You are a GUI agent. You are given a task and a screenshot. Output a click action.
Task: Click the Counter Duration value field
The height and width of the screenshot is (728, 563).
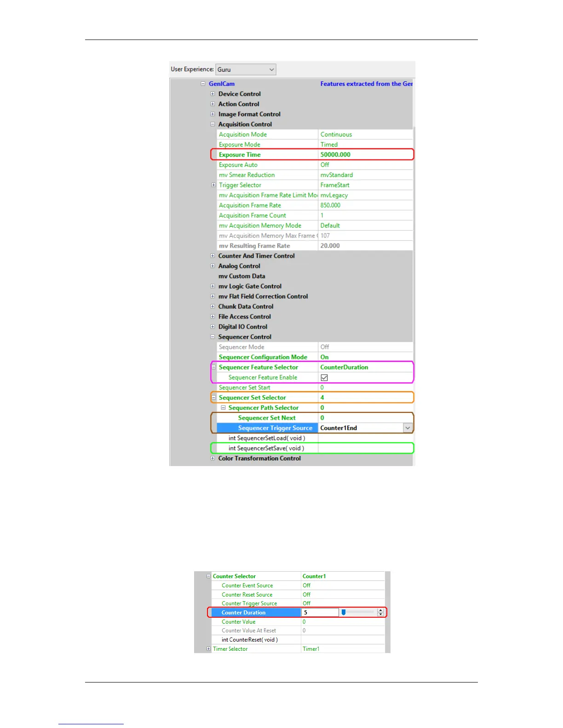pos(320,612)
